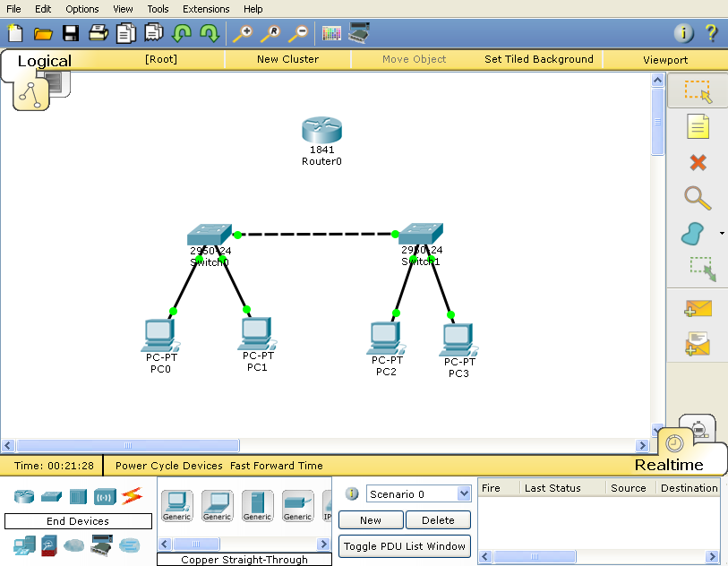Choose the Inspect magnifier tool
Image resolution: width=728 pixels, height=566 pixels.
click(698, 198)
